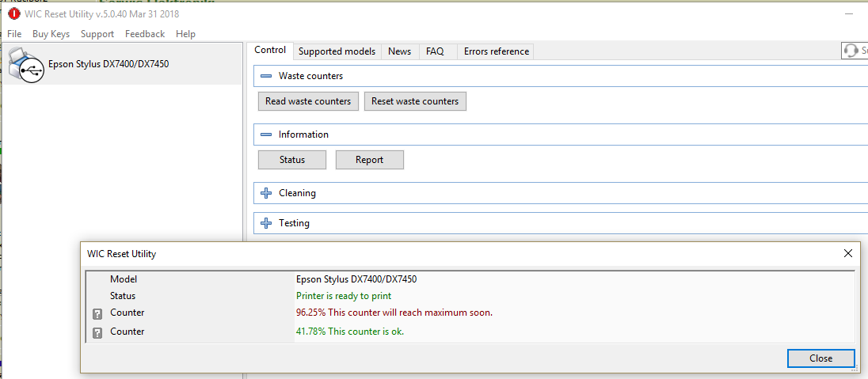This screenshot has height=379, width=868.
Task: Open the Help menu
Action: [x=185, y=34]
